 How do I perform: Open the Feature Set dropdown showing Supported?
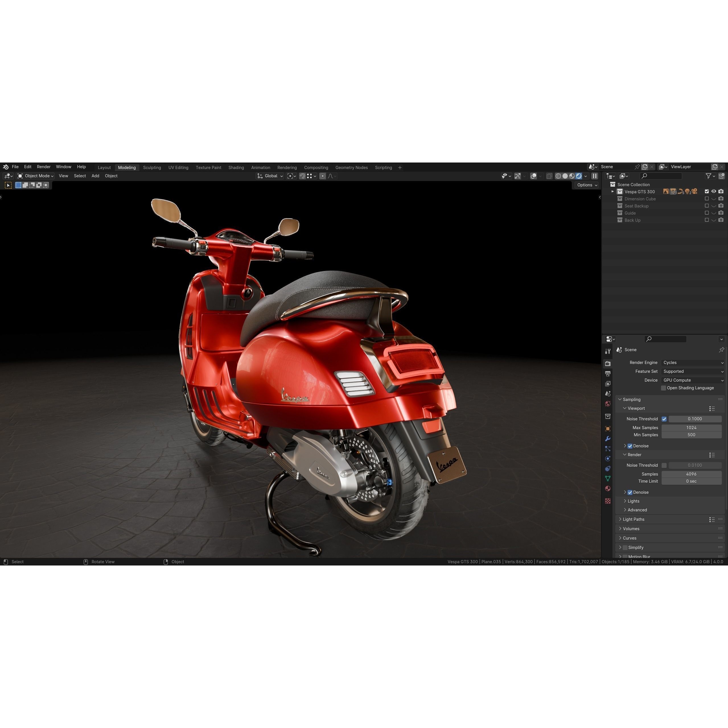[693, 371]
